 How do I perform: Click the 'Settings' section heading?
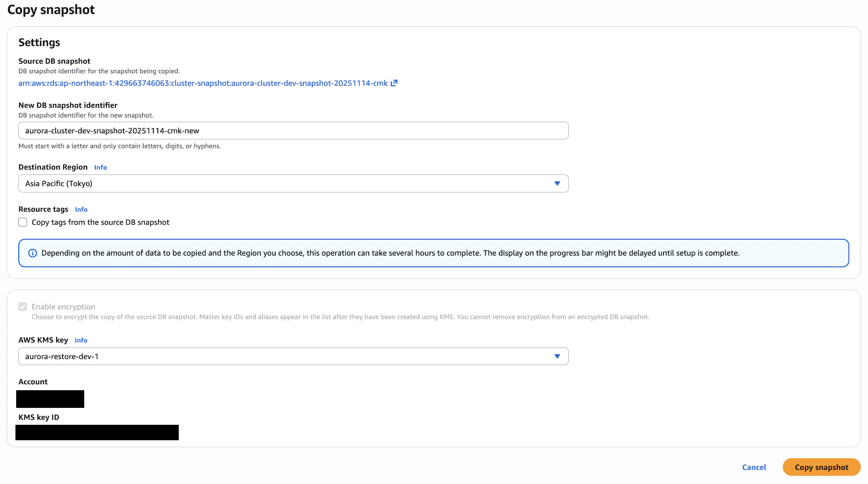[39, 42]
